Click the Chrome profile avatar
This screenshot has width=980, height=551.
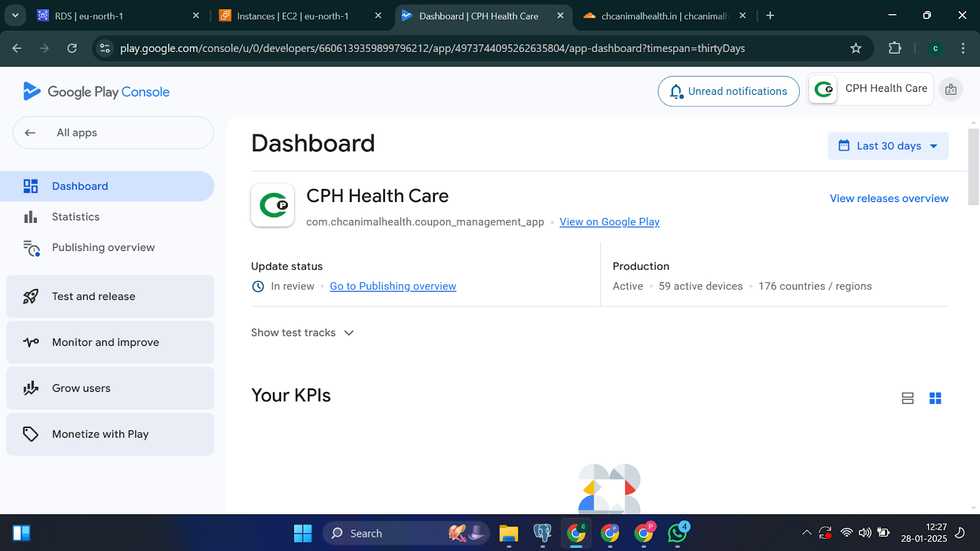[x=935, y=48]
